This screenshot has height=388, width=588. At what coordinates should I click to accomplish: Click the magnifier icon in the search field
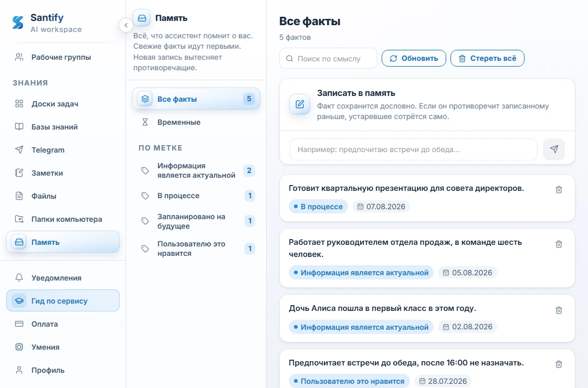point(289,58)
